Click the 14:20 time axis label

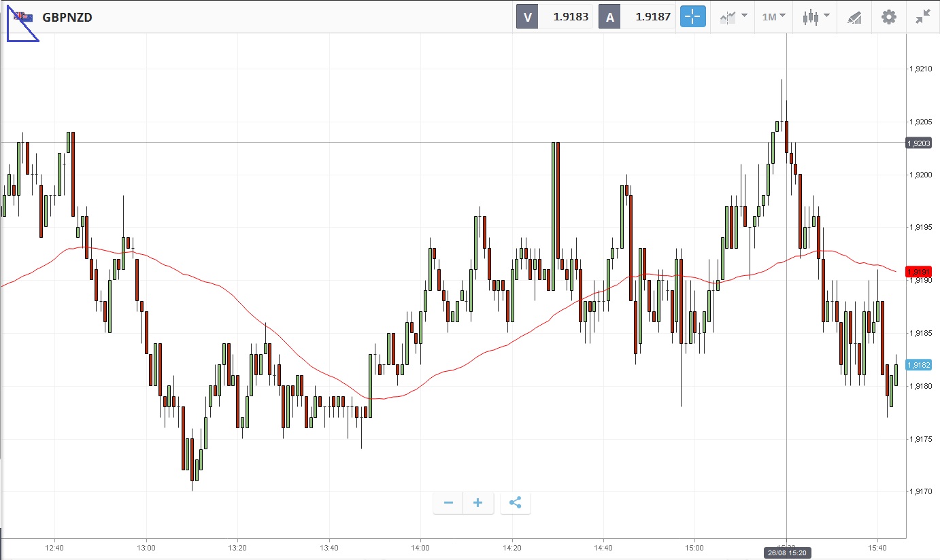(x=512, y=548)
